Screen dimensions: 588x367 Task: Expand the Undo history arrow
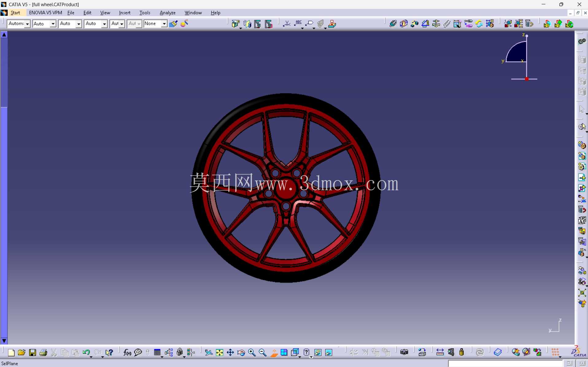91,357
